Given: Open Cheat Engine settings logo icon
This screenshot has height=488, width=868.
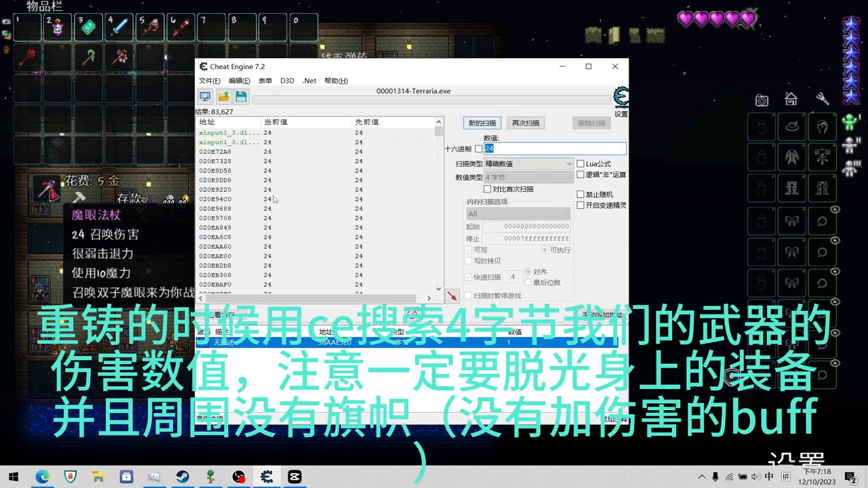Looking at the screenshot, I should pyautogui.click(x=620, y=98).
